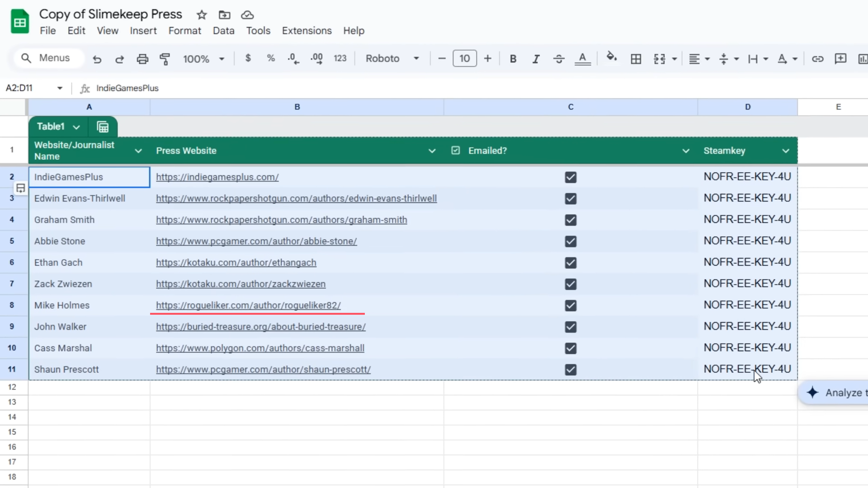The width and height of the screenshot is (868, 488).
Task: Format selection as percent
Action: click(x=271, y=58)
